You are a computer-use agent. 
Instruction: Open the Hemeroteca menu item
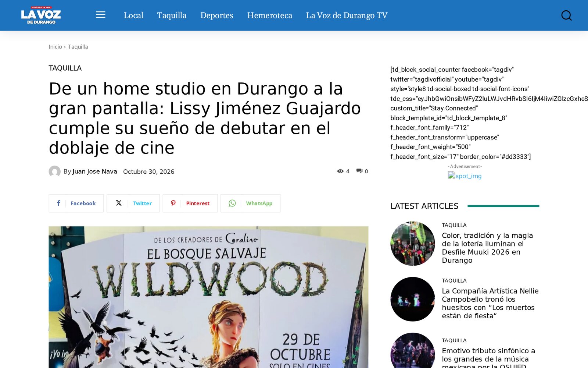[269, 15]
